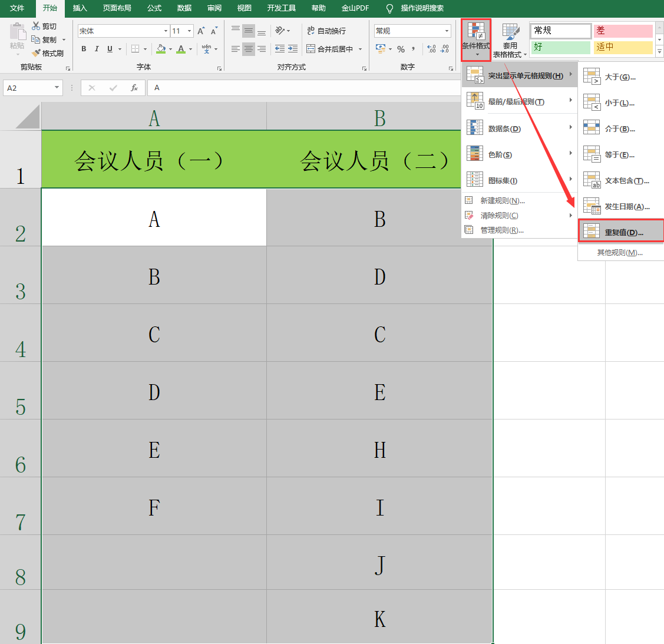Switch to the Insert (插入) tab

pos(80,8)
